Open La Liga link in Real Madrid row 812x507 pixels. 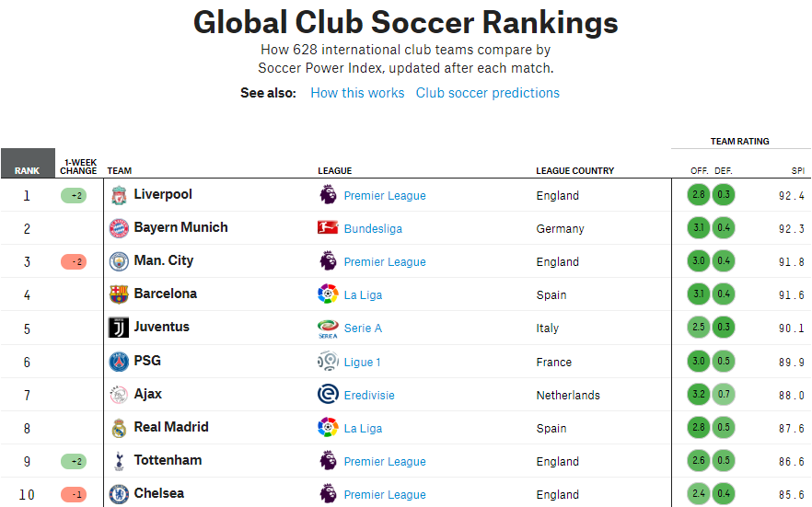point(363,429)
